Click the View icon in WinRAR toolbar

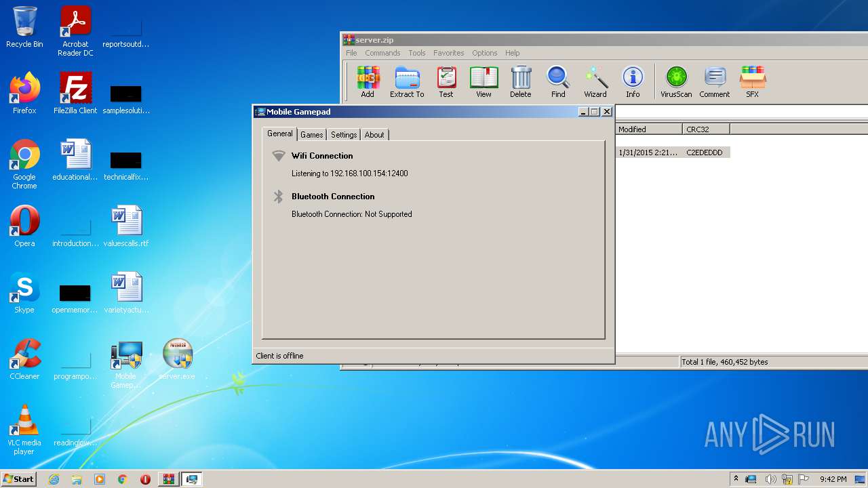[484, 82]
